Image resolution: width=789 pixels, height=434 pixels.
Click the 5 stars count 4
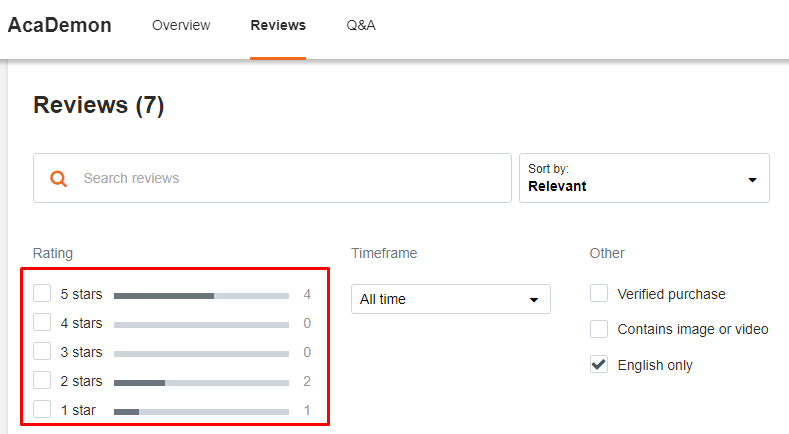pyautogui.click(x=307, y=295)
